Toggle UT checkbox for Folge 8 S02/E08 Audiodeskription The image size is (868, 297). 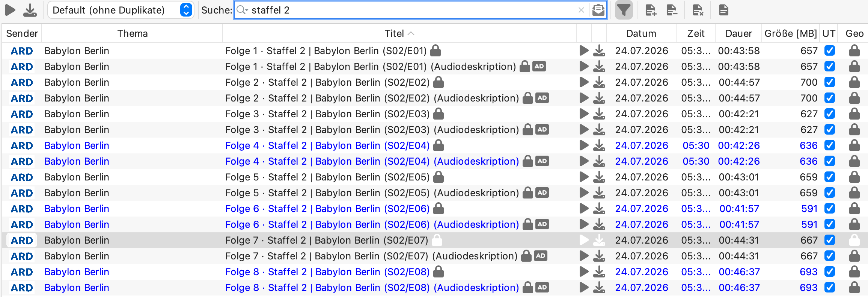point(830,287)
